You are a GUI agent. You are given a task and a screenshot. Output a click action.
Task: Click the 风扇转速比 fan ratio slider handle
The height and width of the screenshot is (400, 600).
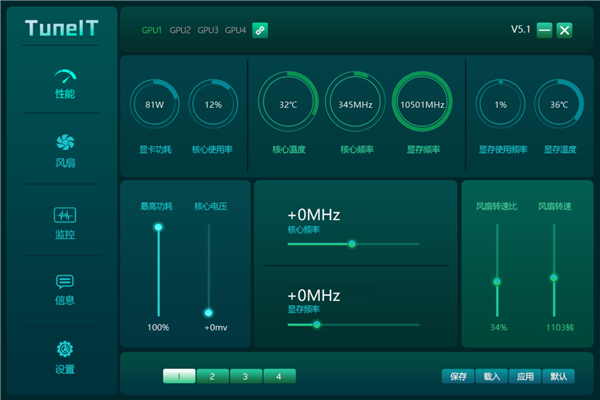497,282
